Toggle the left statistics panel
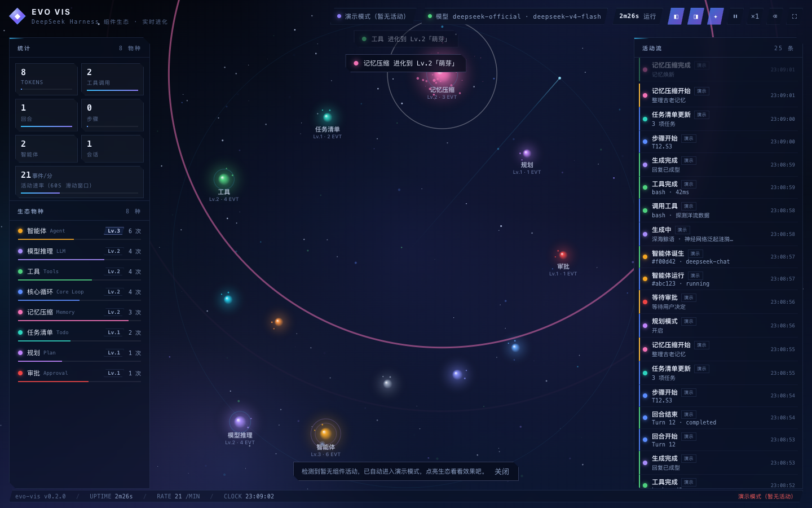The height and width of the screenshot is (508, 812). 676,16
